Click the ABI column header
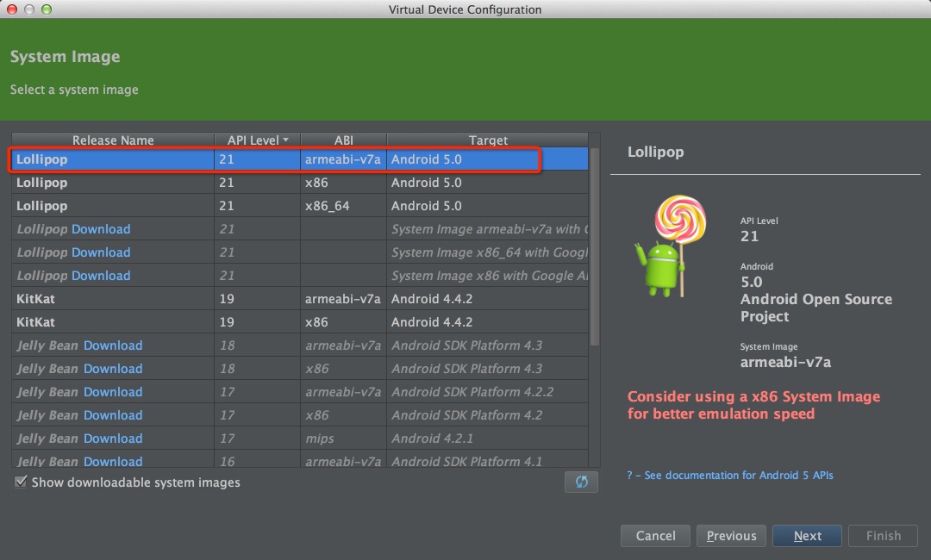 pos(344,140)
